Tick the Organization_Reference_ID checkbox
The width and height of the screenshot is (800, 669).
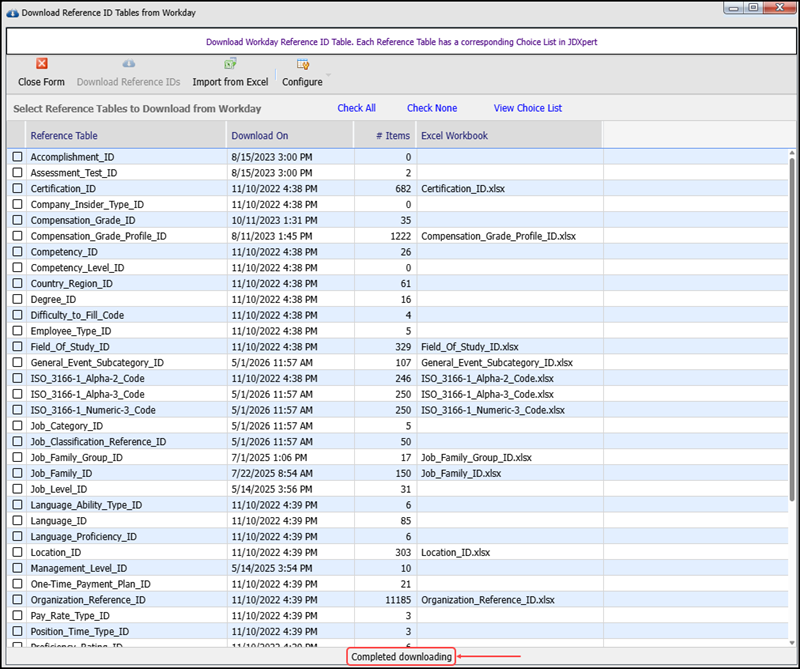[x=17, y=600]
